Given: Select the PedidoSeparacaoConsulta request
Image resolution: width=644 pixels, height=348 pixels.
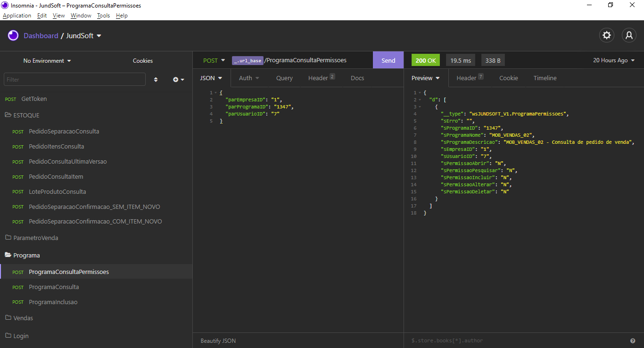Looking at the screenshot, I should [x=96, y=131].
